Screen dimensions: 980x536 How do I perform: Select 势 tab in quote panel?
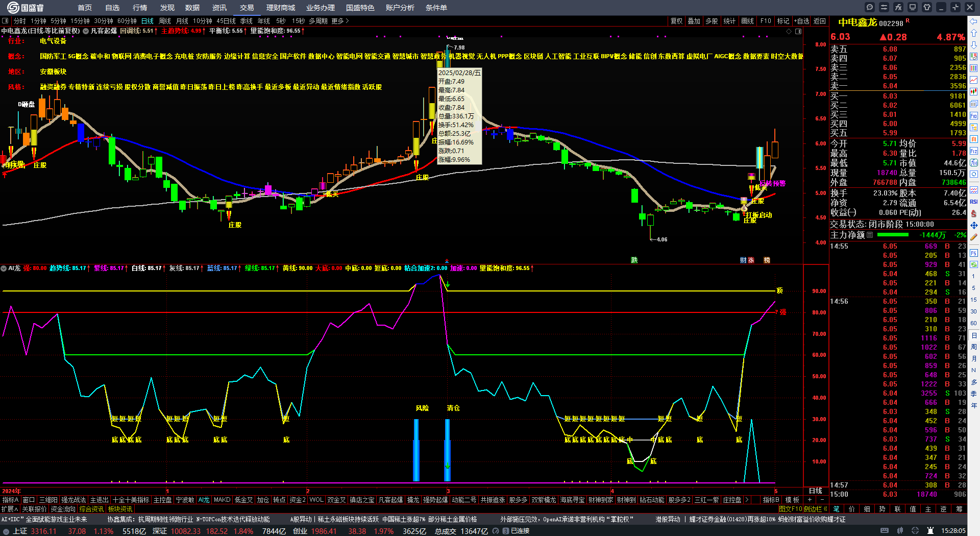coord(883,509)
